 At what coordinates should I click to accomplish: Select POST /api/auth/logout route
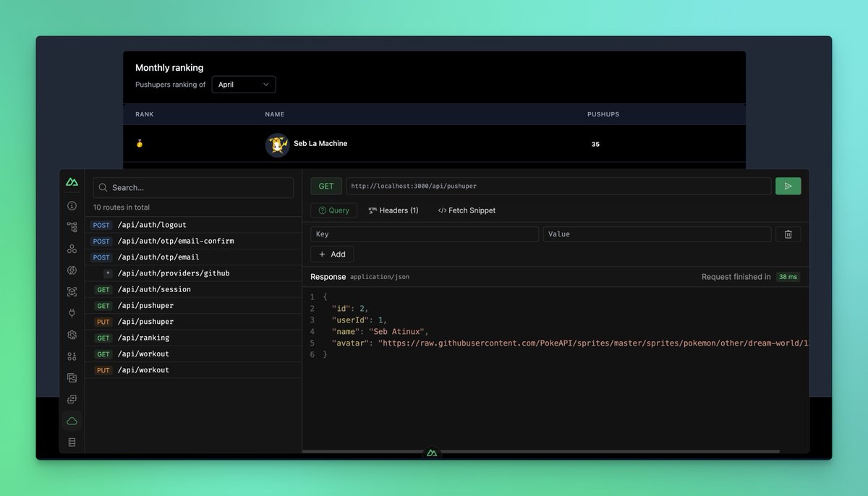[193, 225]
